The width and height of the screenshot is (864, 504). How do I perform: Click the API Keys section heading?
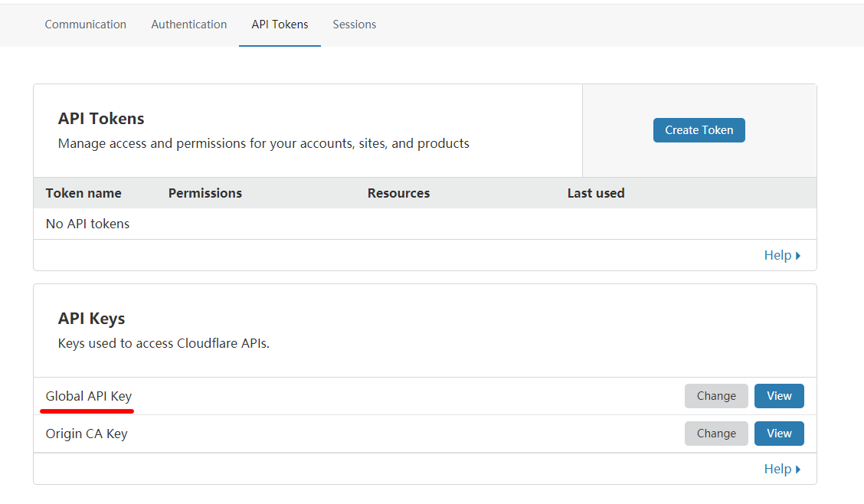click(x=91, y=319)
